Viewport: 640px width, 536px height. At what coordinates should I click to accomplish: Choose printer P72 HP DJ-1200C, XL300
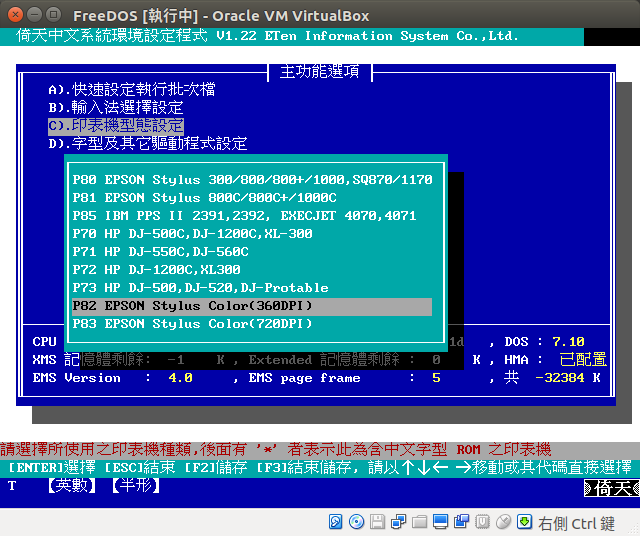[252, 269]
